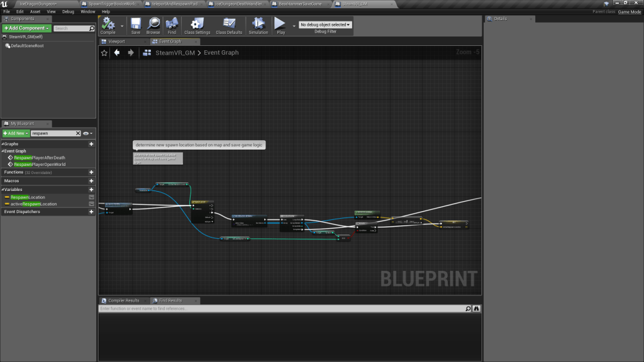This screenshot has width=644, height=362.
Task: Switch to the Viewport tab
Action: 116,41
